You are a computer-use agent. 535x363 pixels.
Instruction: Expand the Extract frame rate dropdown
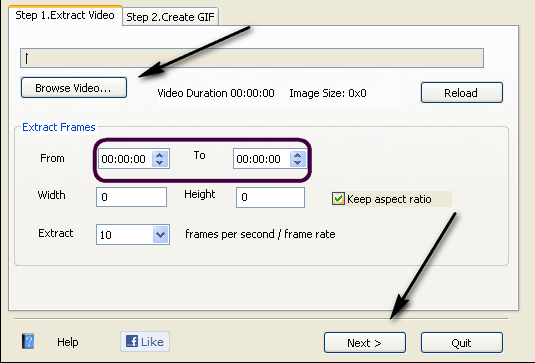161,234
